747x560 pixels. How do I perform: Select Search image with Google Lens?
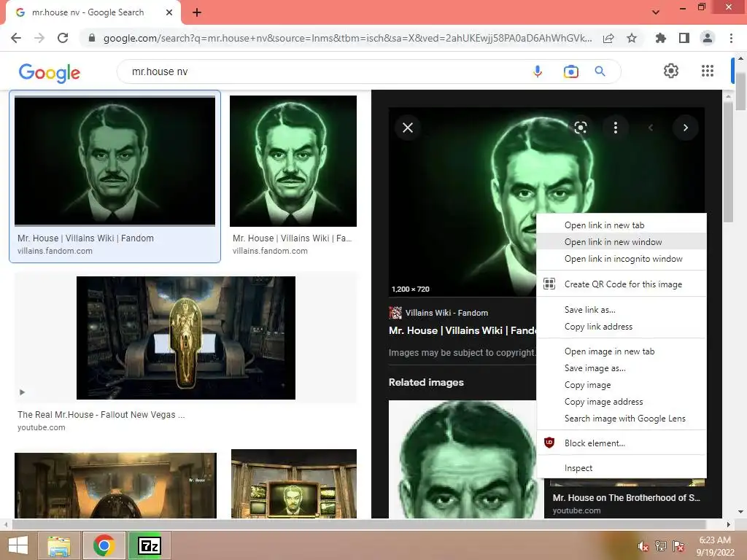pyautogui.click(x=622, y=418)
